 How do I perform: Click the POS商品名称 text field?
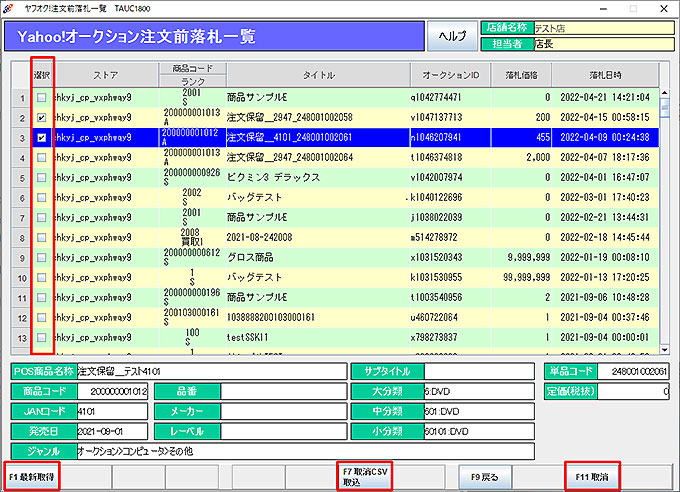click(210, 372)
